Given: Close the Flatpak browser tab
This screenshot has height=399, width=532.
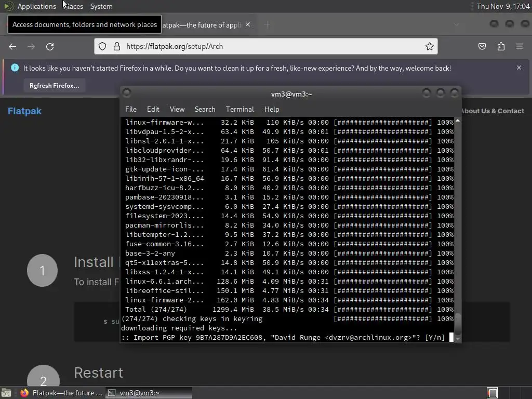Looking at the screenshot, I should point(248,25).
